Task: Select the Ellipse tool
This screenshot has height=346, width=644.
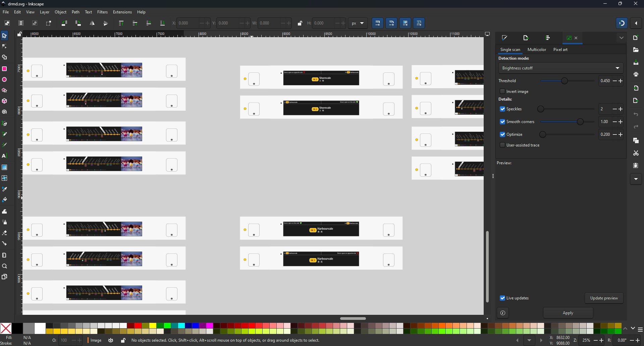Action: [x=5, y=80]
